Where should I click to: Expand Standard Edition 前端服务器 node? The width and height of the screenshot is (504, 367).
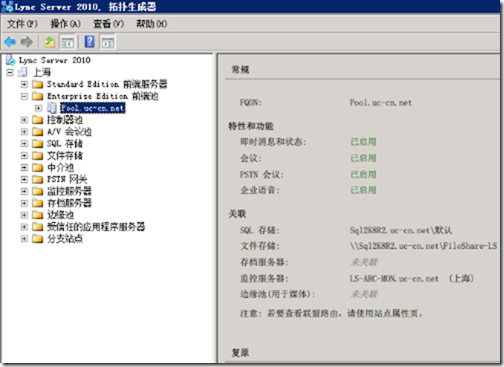[24, 84]
